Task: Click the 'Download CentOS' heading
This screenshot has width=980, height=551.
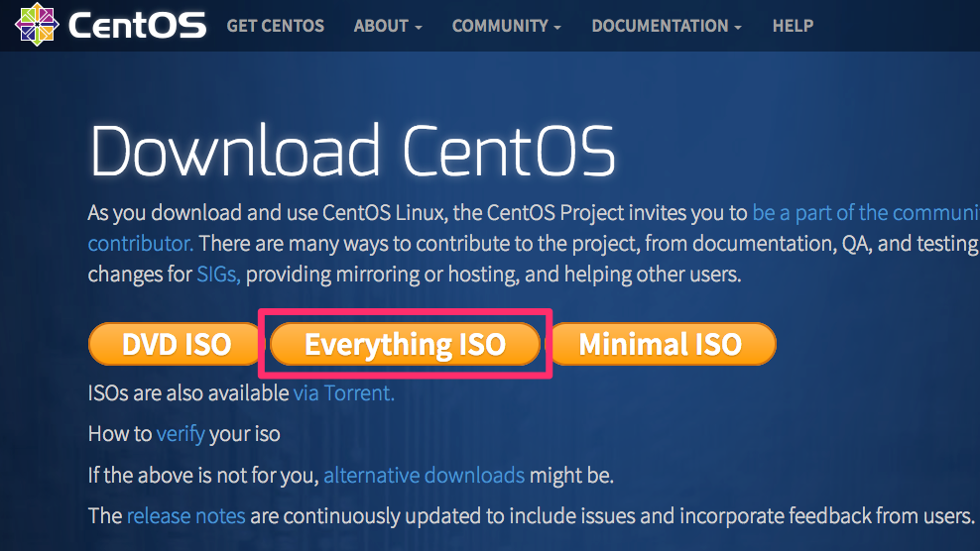Action: click(353, 151)
